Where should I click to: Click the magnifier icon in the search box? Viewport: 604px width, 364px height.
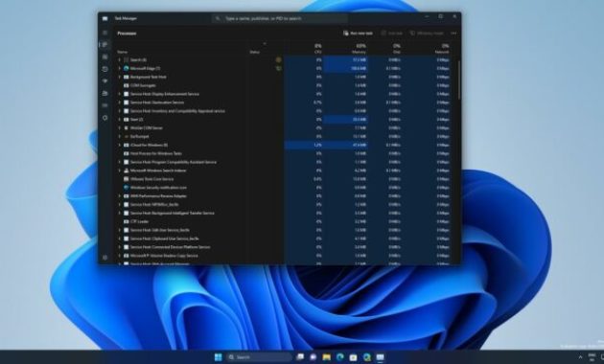point(218,18)
